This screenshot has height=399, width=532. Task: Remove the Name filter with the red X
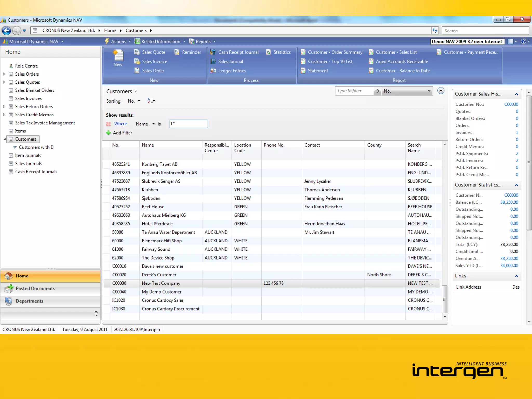(x=108, y=124)
